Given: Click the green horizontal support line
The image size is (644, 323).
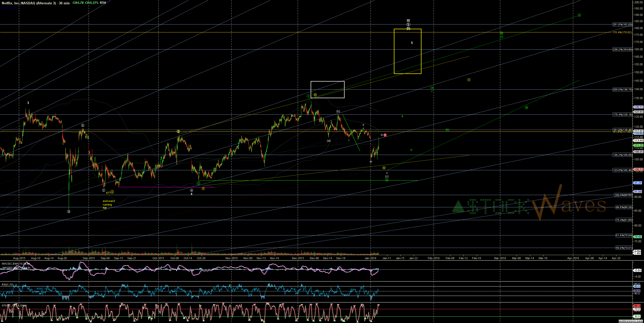Looking at the screenshot, I should pos(308,181).
